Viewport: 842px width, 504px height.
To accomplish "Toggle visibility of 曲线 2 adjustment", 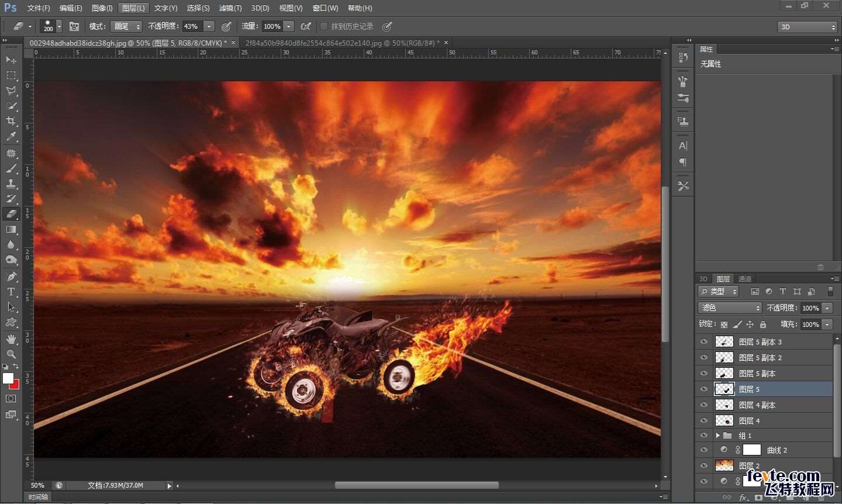I will (704, 450).
